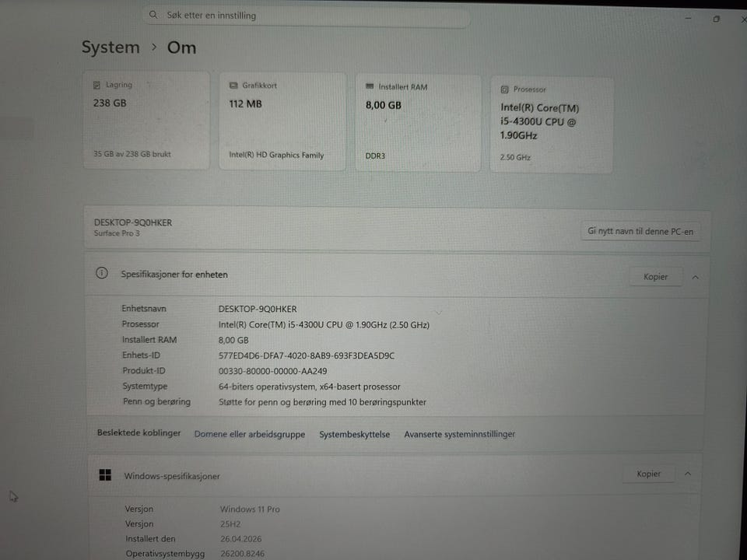Select 'Windows 11 Pro' version value

coord(250,509)
